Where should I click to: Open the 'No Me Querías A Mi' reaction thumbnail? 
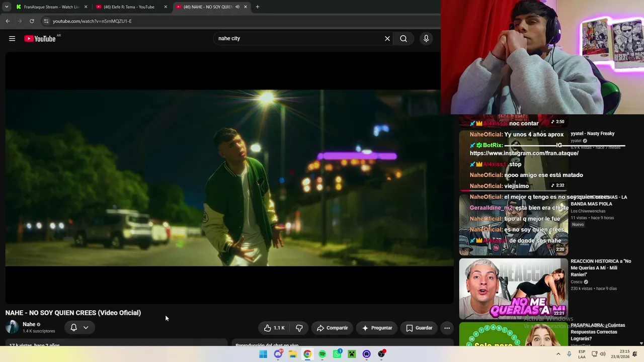click(514, 289)
